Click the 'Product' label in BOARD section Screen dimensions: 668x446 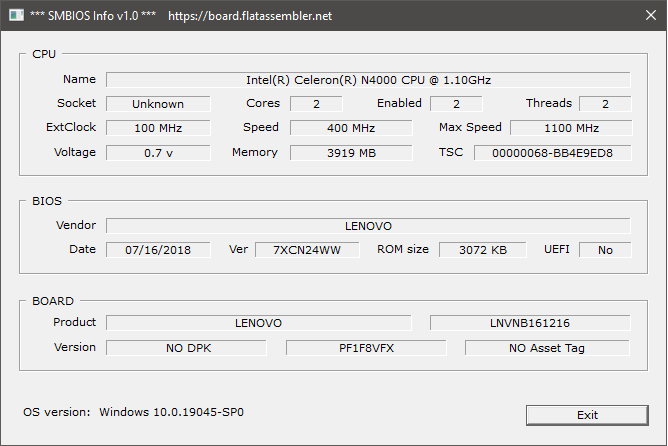tap(75, 322)
